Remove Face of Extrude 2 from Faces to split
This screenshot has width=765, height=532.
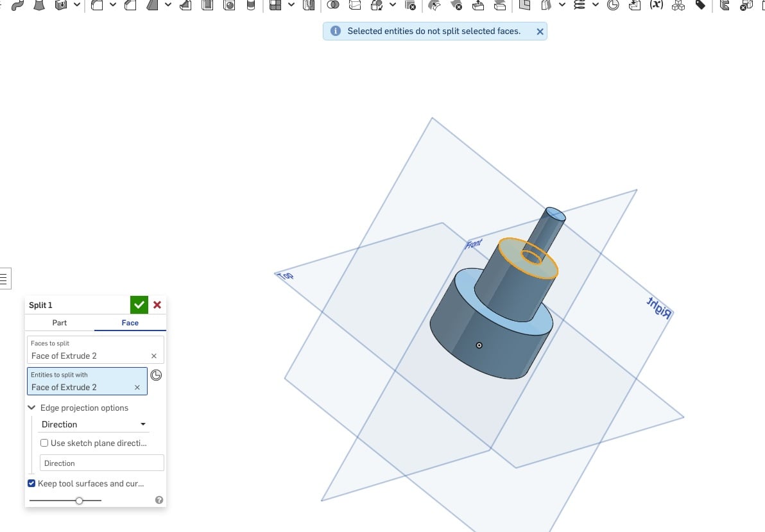[153, 356]
